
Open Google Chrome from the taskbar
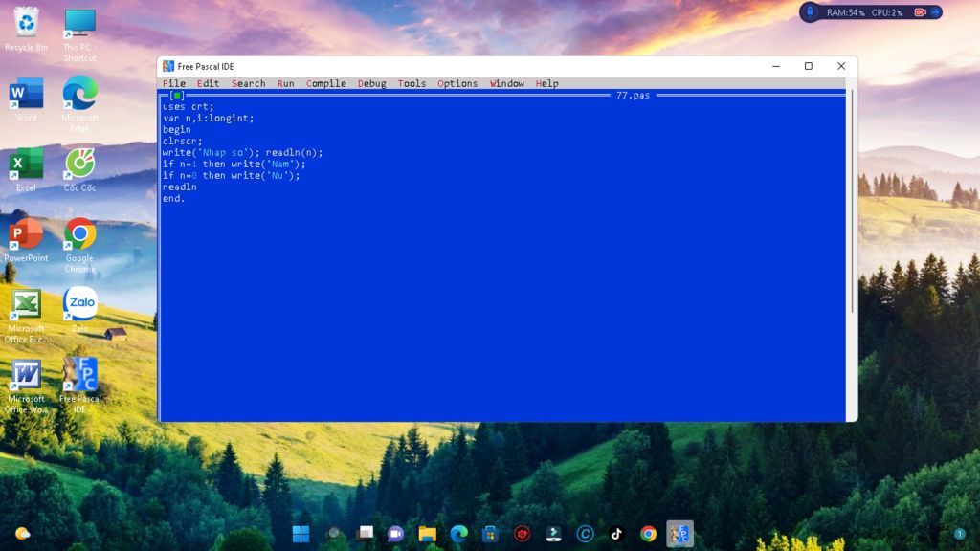[648, 534]
